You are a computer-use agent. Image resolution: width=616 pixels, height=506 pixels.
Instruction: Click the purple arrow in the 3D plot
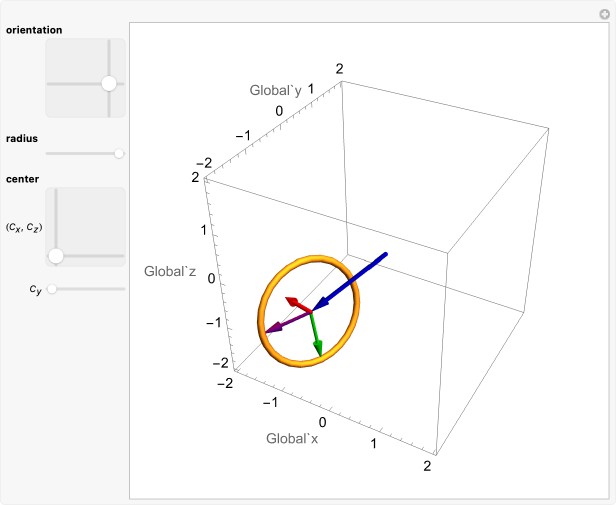[286, 322]
